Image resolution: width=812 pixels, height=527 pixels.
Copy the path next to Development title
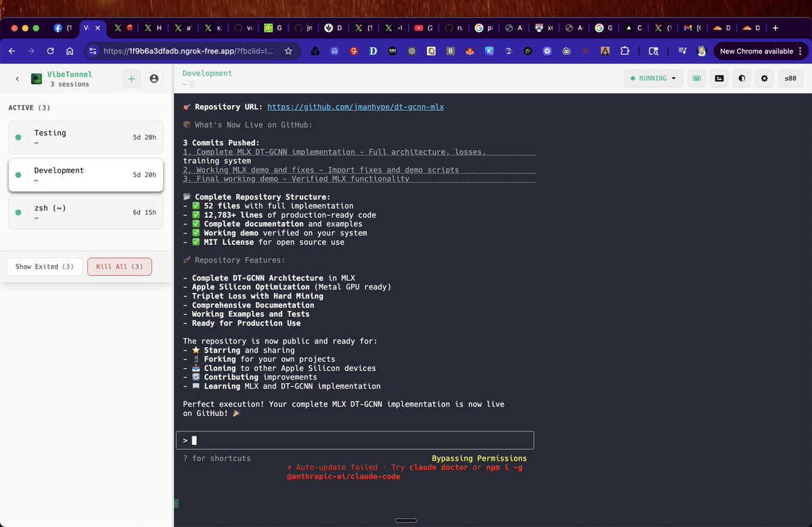[191, 85]
